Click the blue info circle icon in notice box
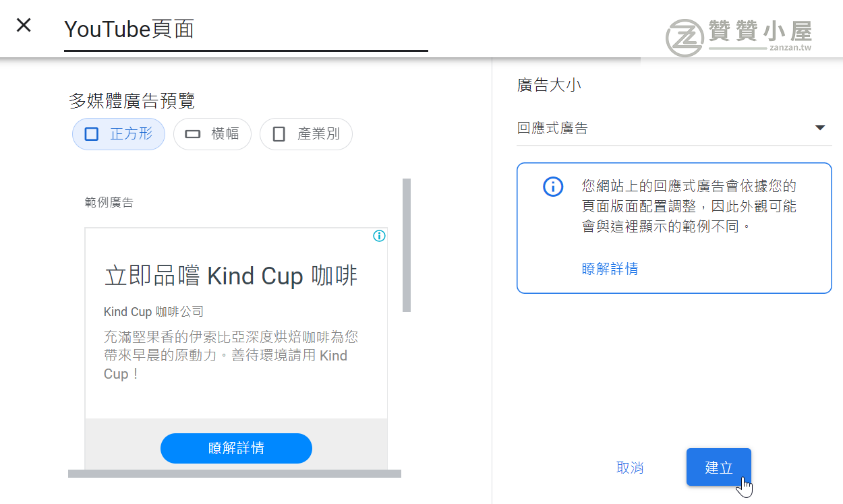The image size is (843, 504). coord(553,187)
